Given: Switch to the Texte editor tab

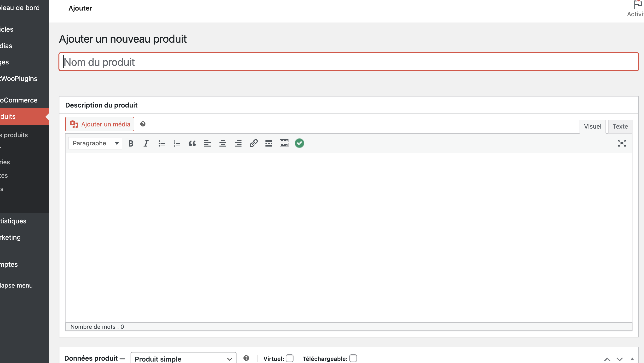Looking at the screenshot, I should (620, 126).
